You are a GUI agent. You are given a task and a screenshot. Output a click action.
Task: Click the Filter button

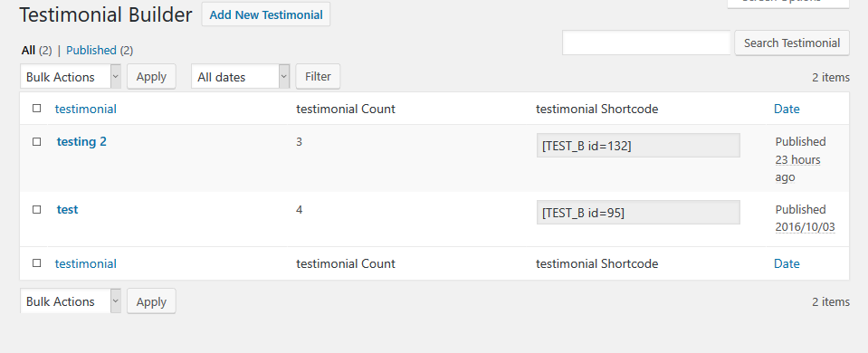click(x=318, y=76)
